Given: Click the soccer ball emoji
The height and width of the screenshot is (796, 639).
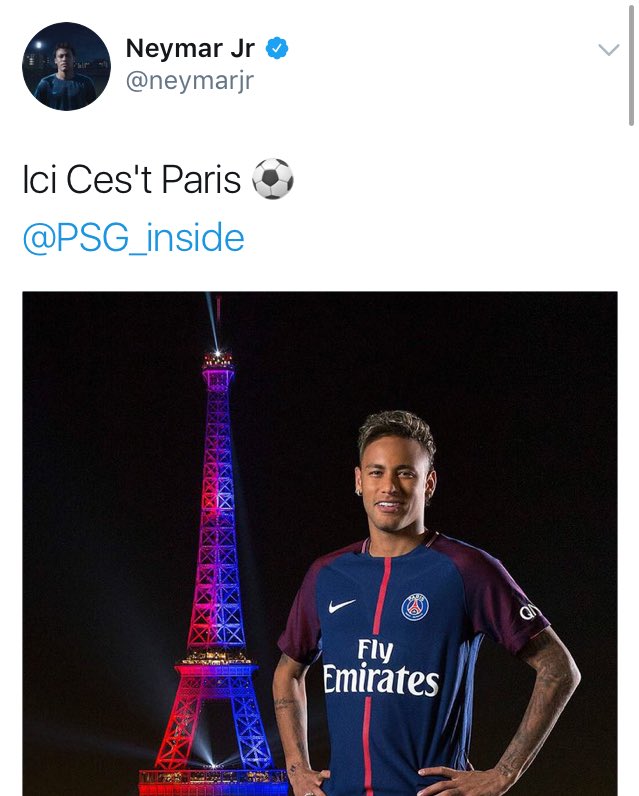Looking at the screenshot, I should (273, 179).
